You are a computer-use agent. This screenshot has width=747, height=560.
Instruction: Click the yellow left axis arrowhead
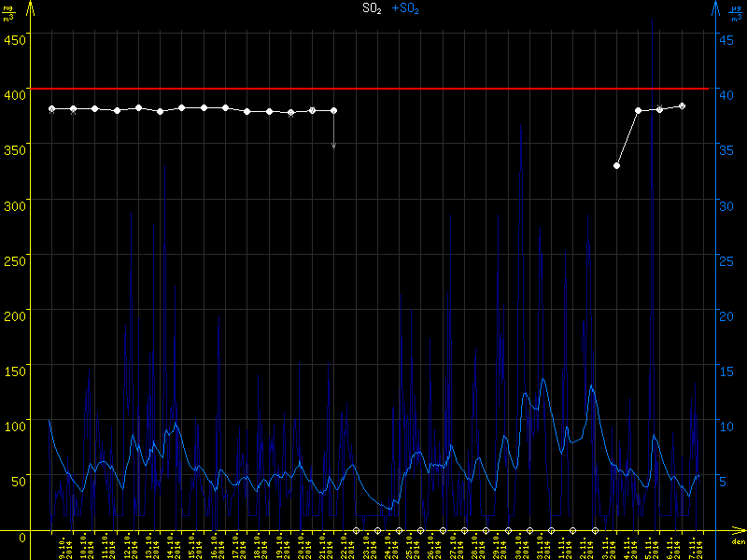coord(31,9)
